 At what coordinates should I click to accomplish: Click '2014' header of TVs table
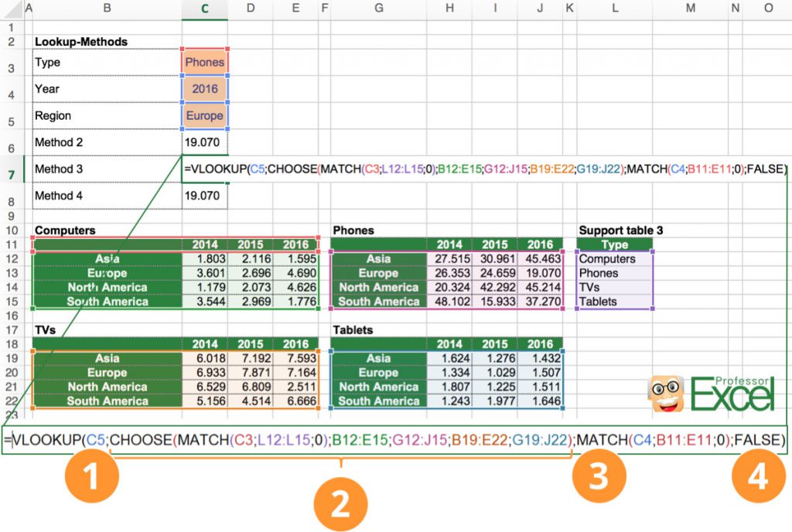pos(204,344)
